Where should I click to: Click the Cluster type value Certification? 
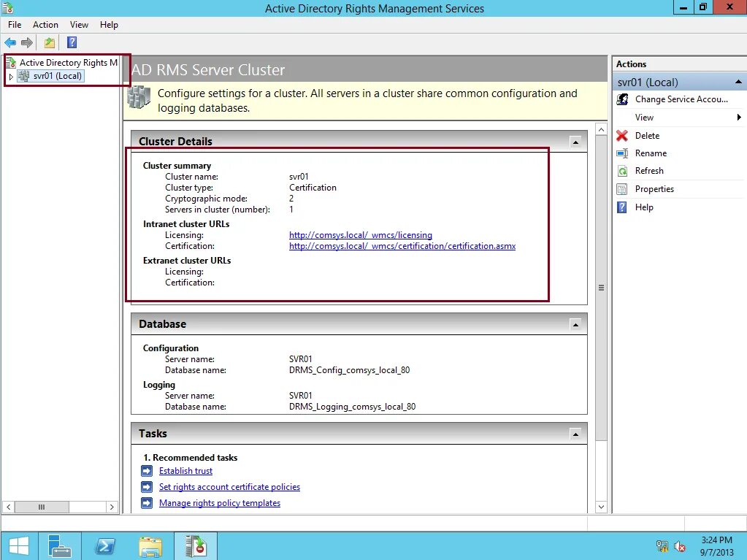pyautogui.click(x=313, y=188)
